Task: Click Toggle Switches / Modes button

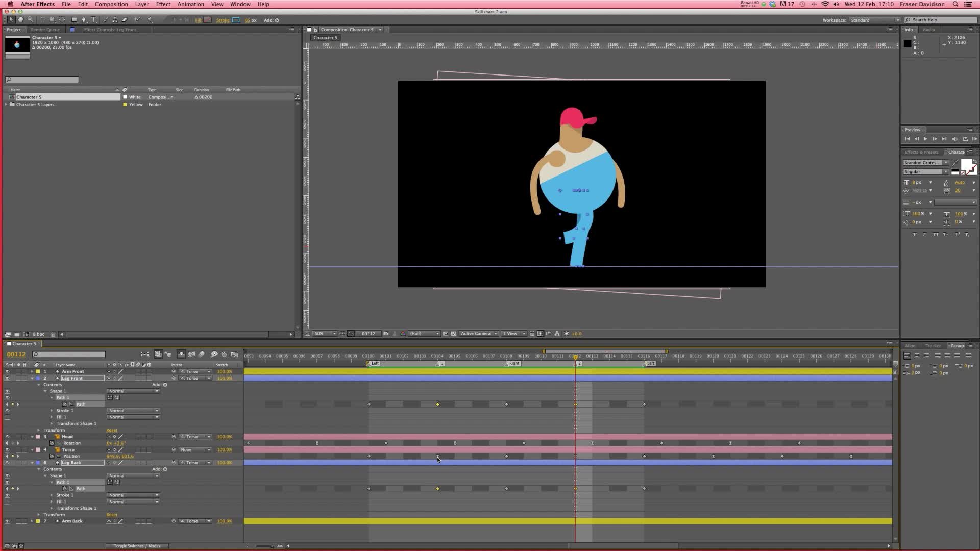Action: click(137, 546)
